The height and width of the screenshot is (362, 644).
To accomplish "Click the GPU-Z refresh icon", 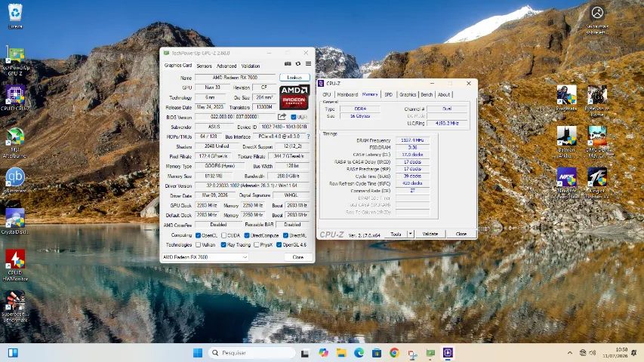I will pyautogui.click(x=298, y=63).
